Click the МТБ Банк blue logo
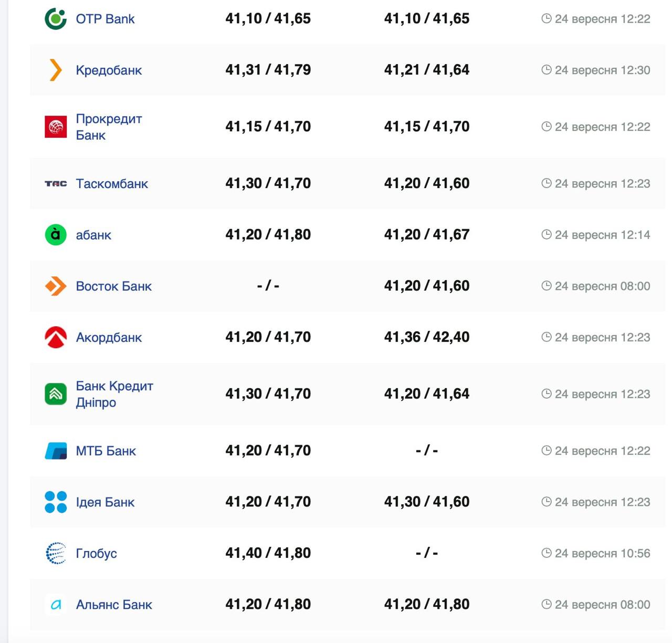Image resolution: width=672 pixels, height=643 pixels. (x=56, y=451)
